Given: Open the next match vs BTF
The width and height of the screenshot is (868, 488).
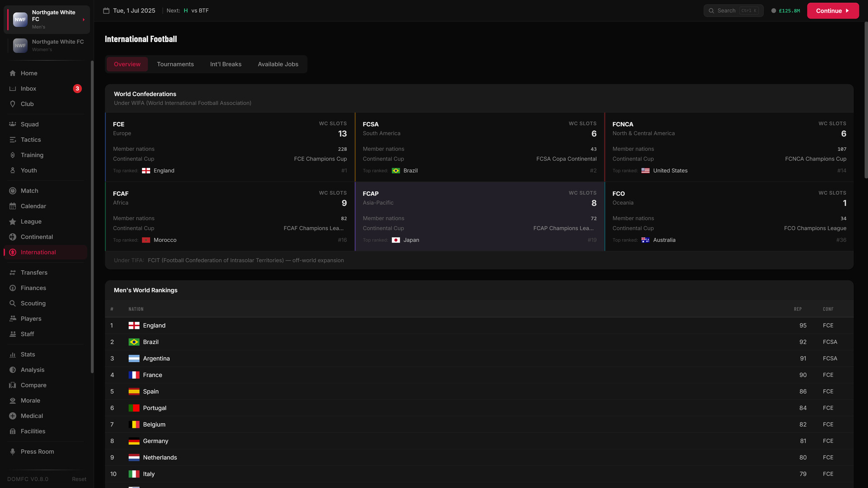Looking at the screenshot, I should click(x=196, y=10).
